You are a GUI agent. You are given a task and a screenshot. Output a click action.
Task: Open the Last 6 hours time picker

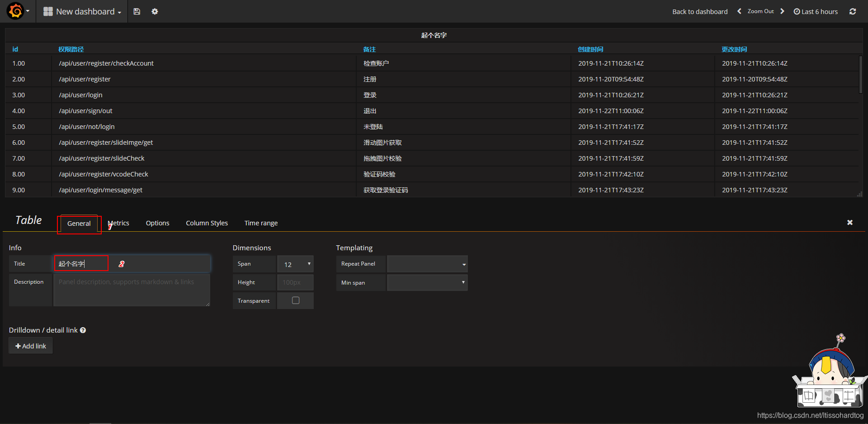(816, 12)
